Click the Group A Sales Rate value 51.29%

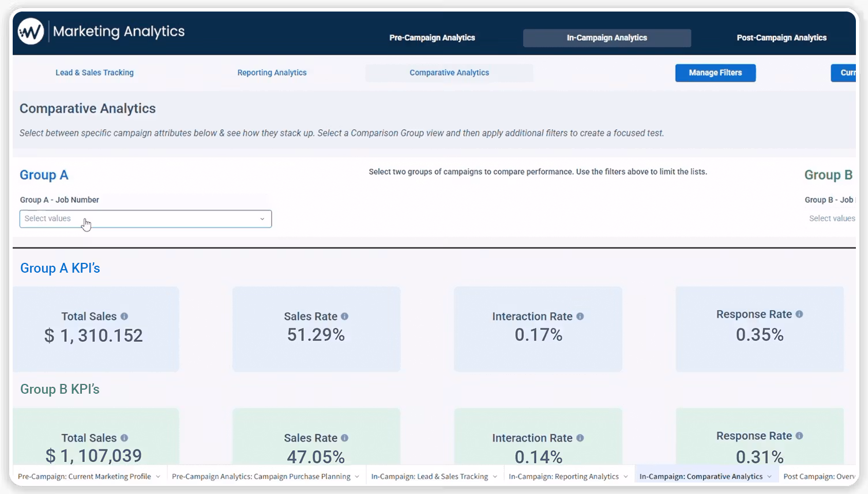pos(316,335)
